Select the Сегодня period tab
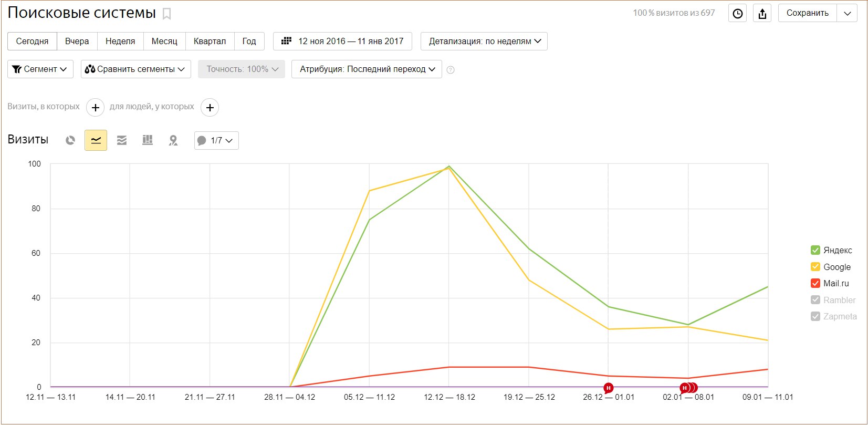The height and width of the screenshot is (425, 868). [x=32, y=41]
